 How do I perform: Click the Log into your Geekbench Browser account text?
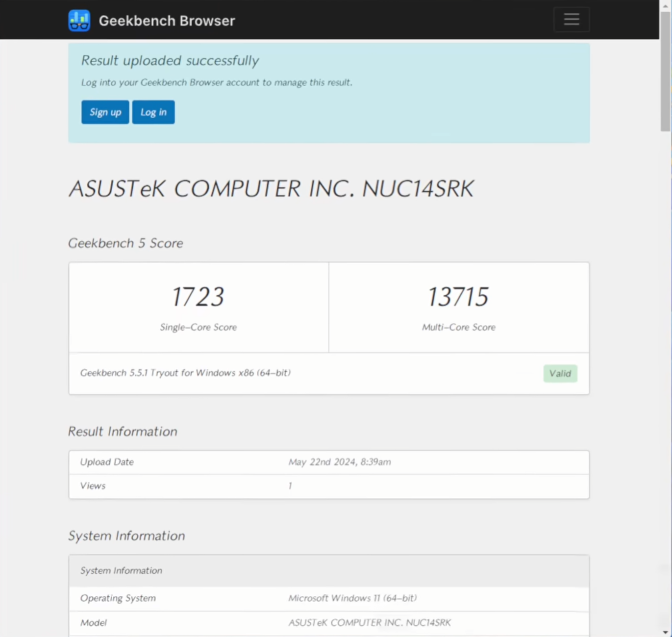pyautogui.click(x=217, y=83)
